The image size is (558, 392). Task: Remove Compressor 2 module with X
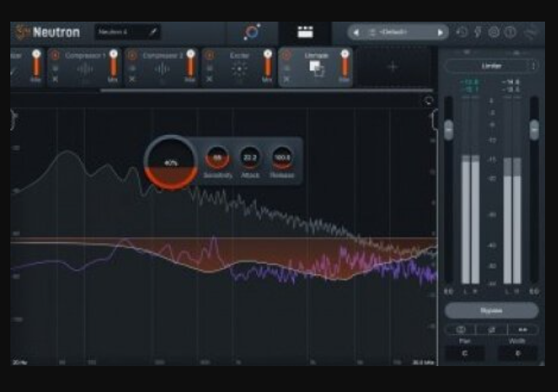(132, 79)
